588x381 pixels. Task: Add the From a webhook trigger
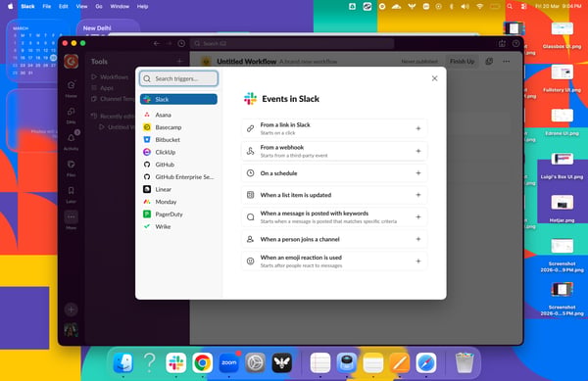click(334, 151)
